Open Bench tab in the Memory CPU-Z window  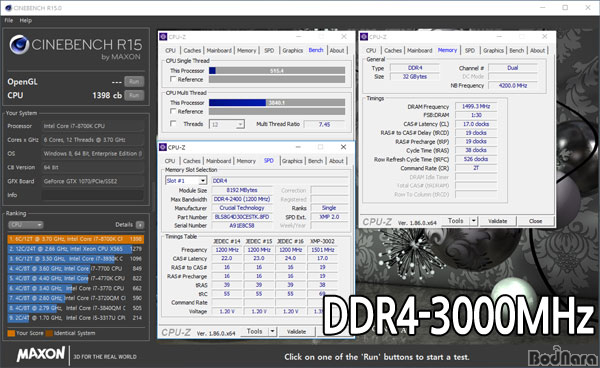click(516, 50)
